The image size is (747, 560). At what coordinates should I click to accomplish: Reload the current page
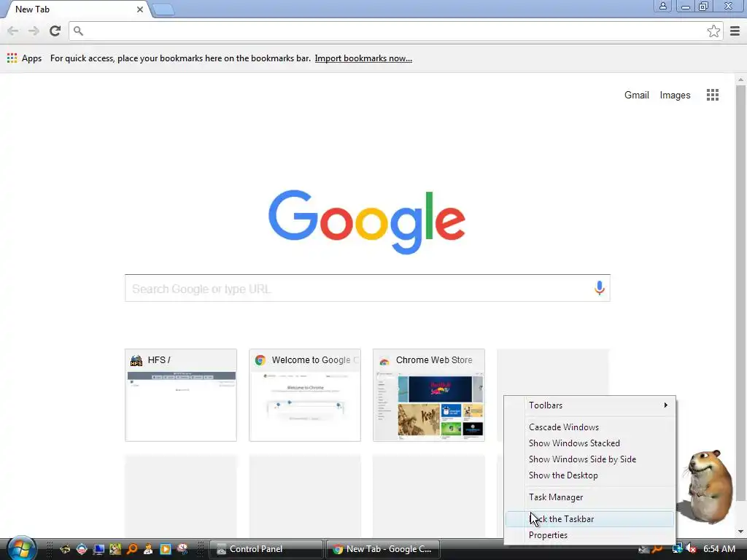coord(55,31)
